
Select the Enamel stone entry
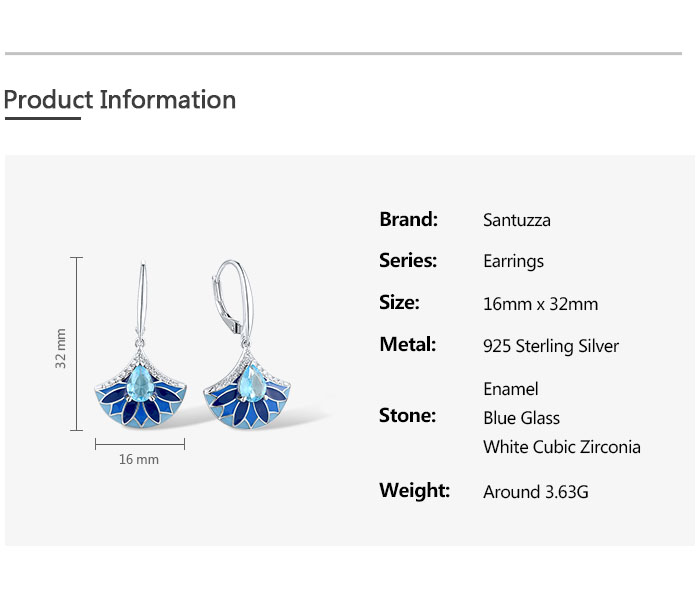pyautogui.click(x=510, y=388)
